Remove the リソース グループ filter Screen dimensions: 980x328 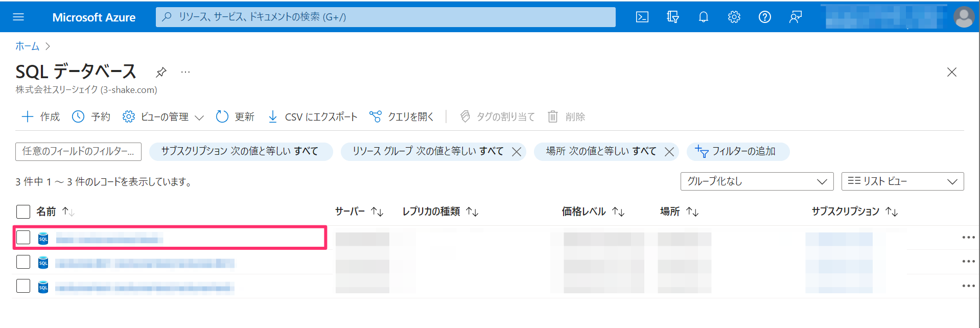(x=517, y=152)
